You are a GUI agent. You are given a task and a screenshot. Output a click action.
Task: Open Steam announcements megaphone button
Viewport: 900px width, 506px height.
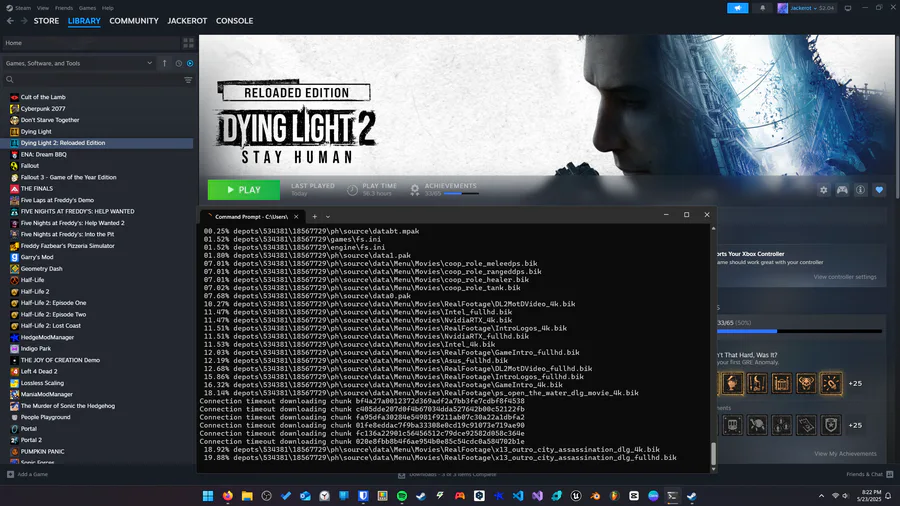[x=738, y=8]
